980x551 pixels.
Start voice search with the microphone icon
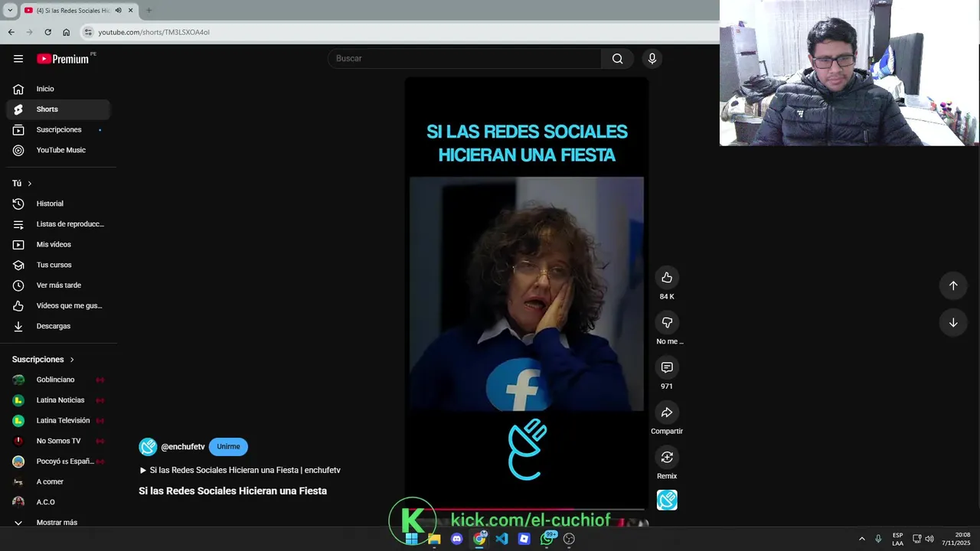point(652,59)
